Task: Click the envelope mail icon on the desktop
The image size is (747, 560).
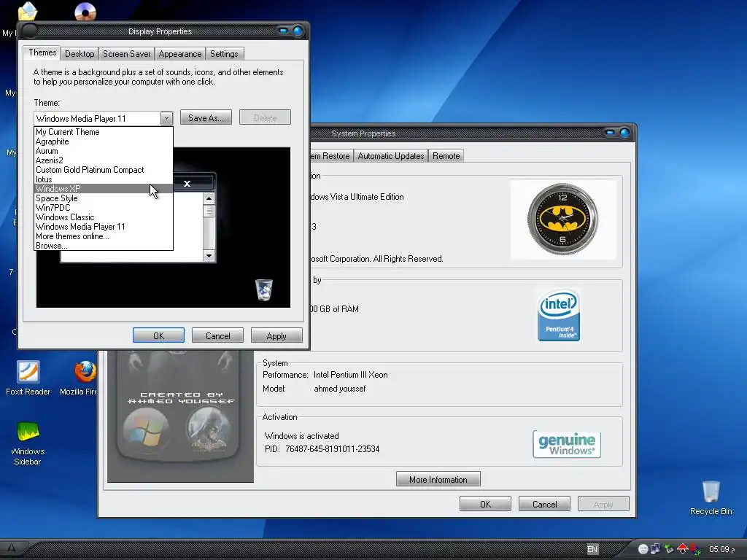Action: [x=28, y=12]
